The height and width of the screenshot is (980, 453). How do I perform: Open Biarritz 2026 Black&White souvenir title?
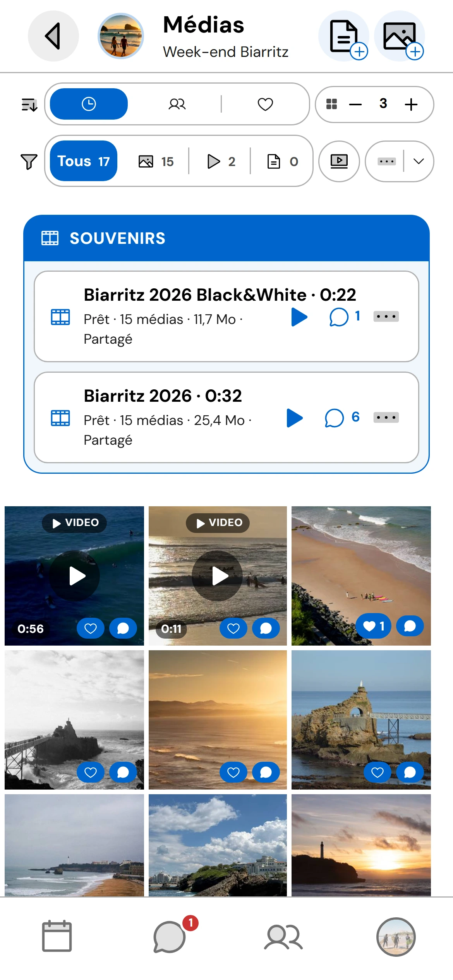[220, 295]
